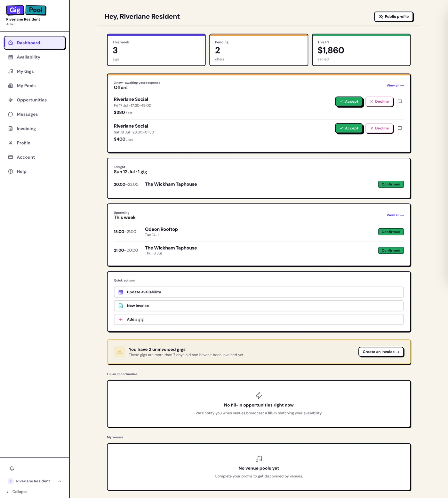Message about the Sat 18 Jul offer
This screenshot has width=448, height=498.
pos(400,128)
